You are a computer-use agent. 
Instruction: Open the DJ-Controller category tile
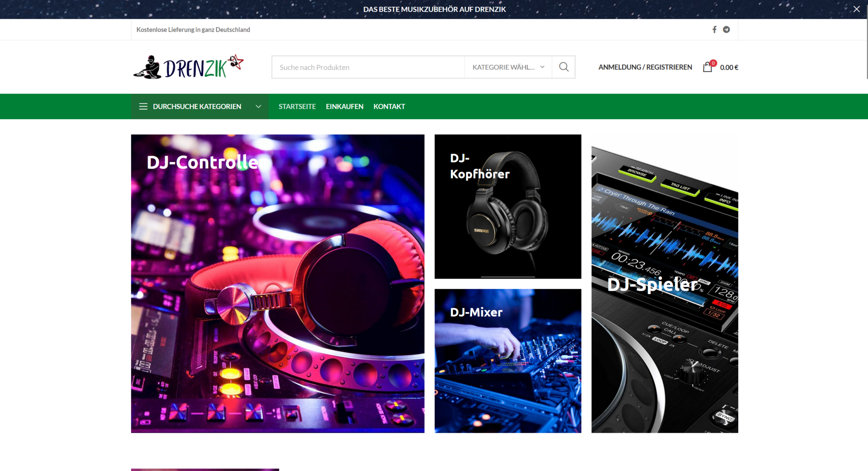click(278, 283)
